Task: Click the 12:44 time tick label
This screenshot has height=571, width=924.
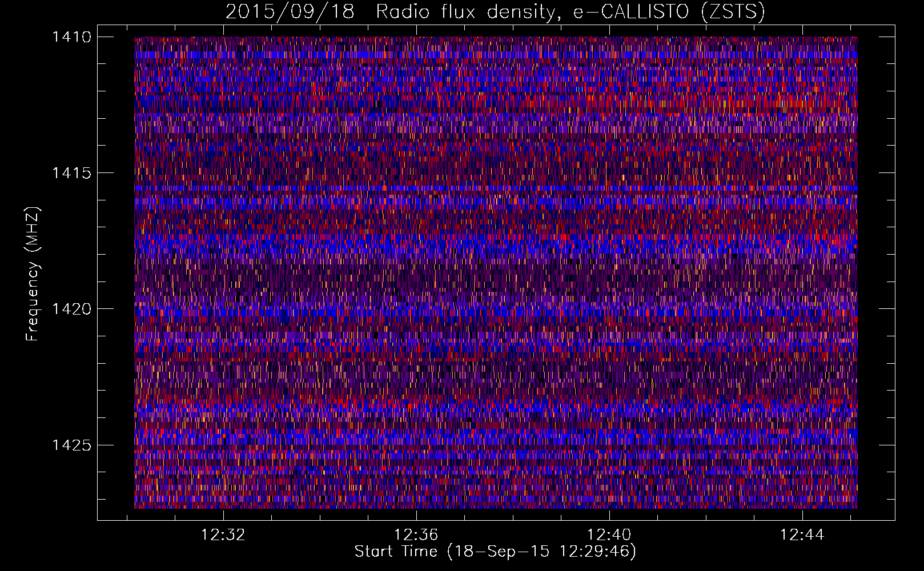Action: pos(802,535)
